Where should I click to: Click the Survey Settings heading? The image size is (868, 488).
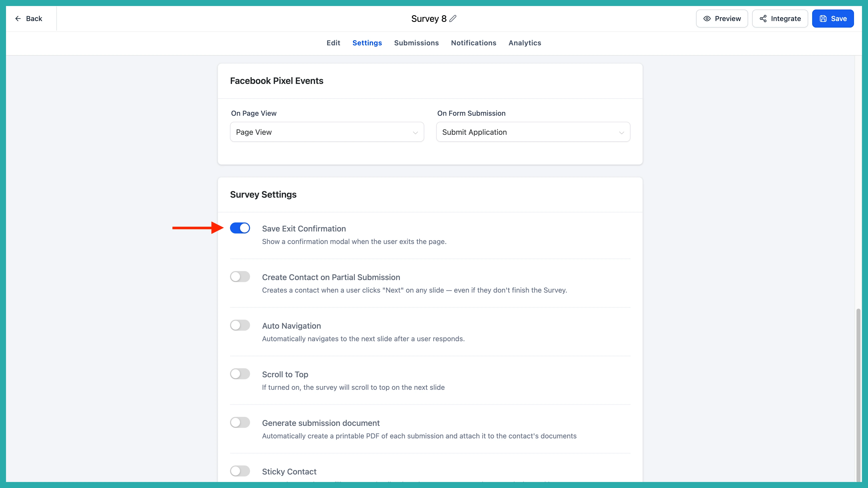pyautogui.click(x=263, y=195)
